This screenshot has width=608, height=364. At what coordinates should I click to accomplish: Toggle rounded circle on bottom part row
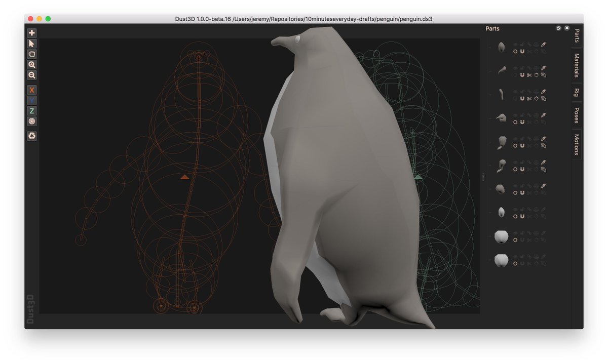click(x=515, y=263)
